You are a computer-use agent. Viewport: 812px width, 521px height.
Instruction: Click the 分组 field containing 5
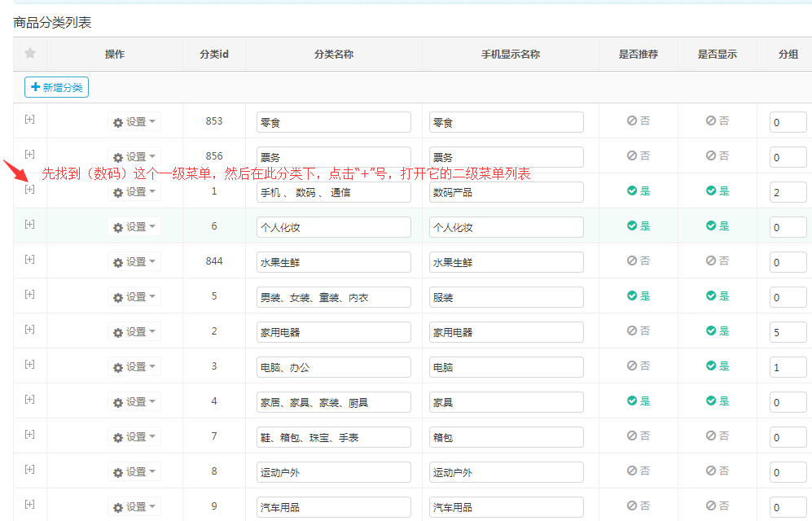[x=788, y=332]
